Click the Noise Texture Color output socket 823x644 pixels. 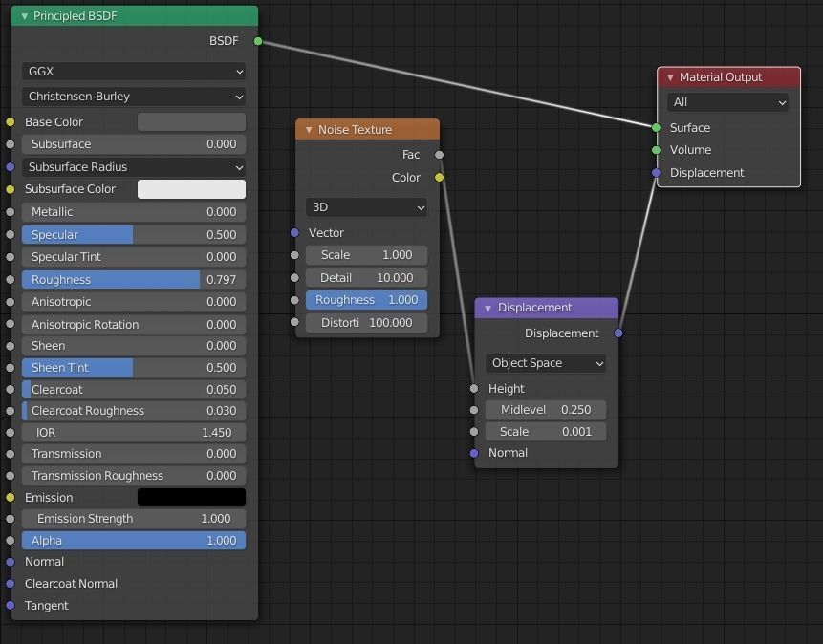(x=440, y=178)
